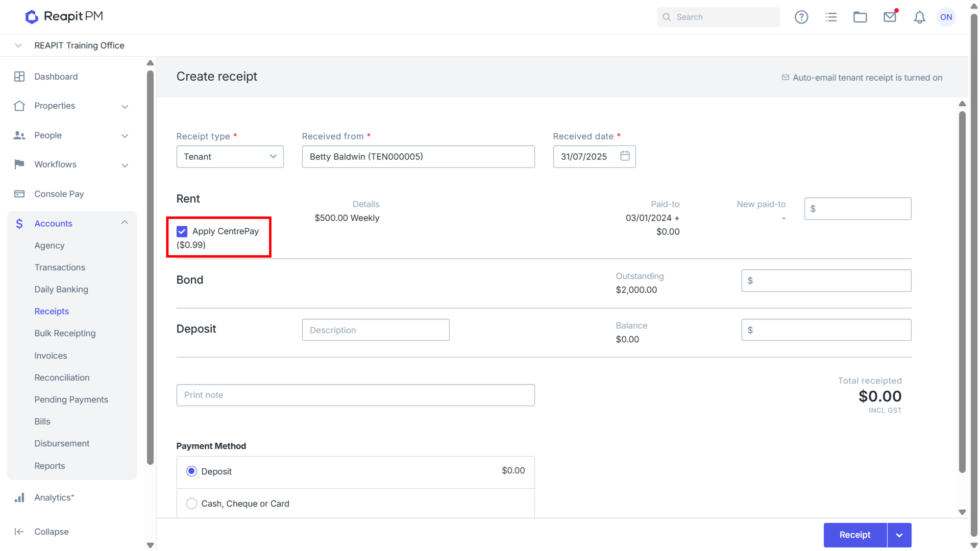Expand the Properties menu chevron
This screenshot has width=980, height=551.
[125, 106]
